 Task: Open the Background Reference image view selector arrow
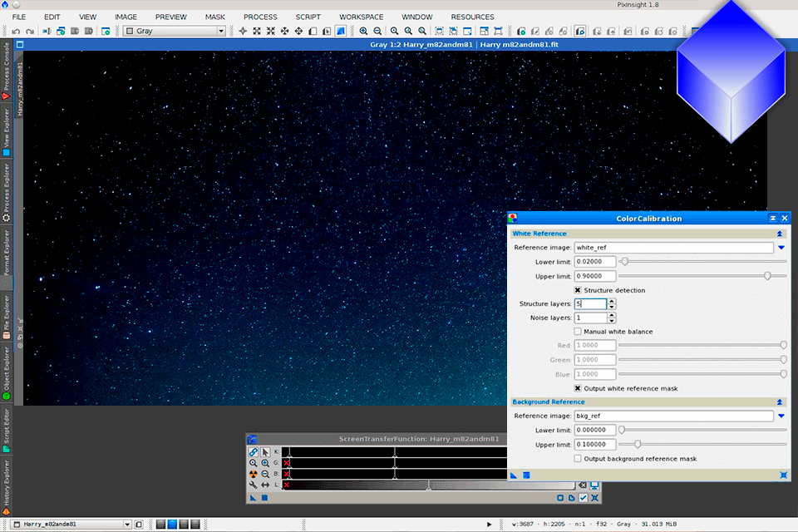coord(781,416)
